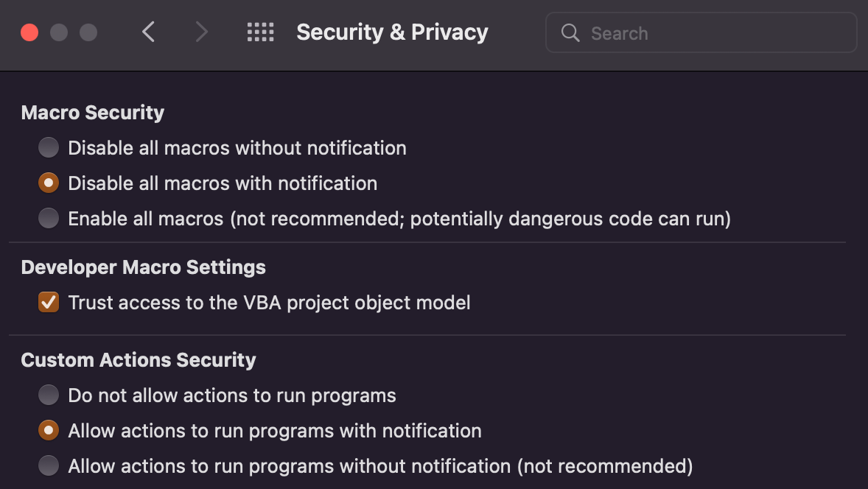Choose Enable all macros option

click(49, 219)
